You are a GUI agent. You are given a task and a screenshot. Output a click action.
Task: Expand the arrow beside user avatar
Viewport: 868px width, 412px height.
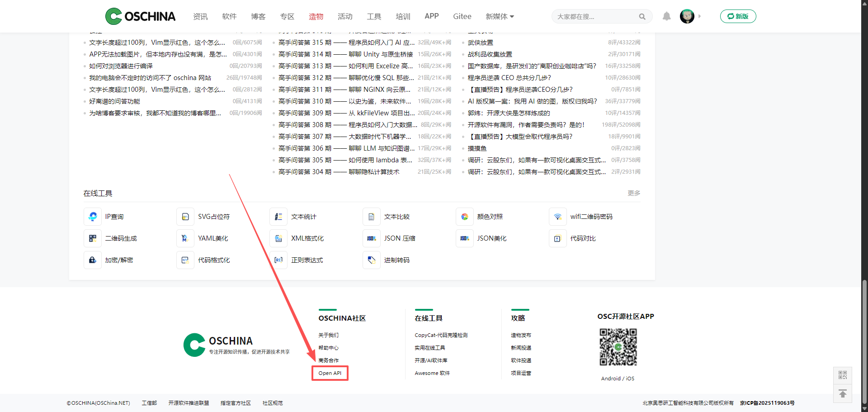[x=699, y=16]
